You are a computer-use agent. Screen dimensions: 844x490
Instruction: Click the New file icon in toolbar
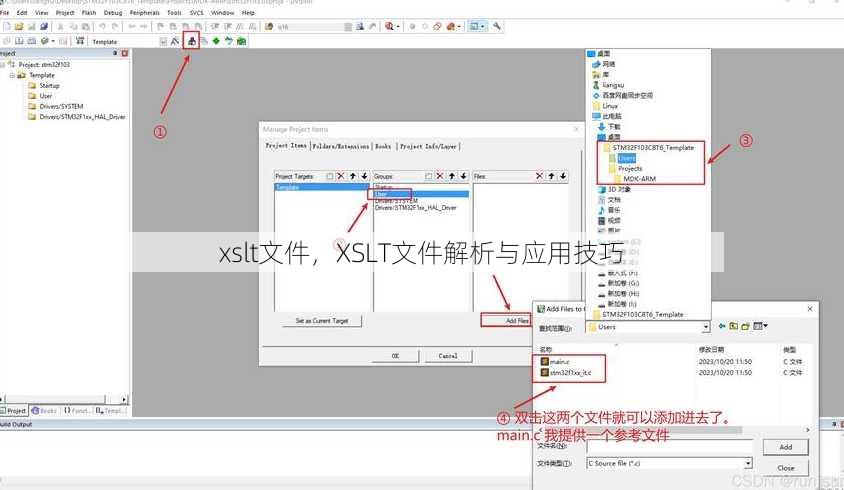(x=7, y=26)
